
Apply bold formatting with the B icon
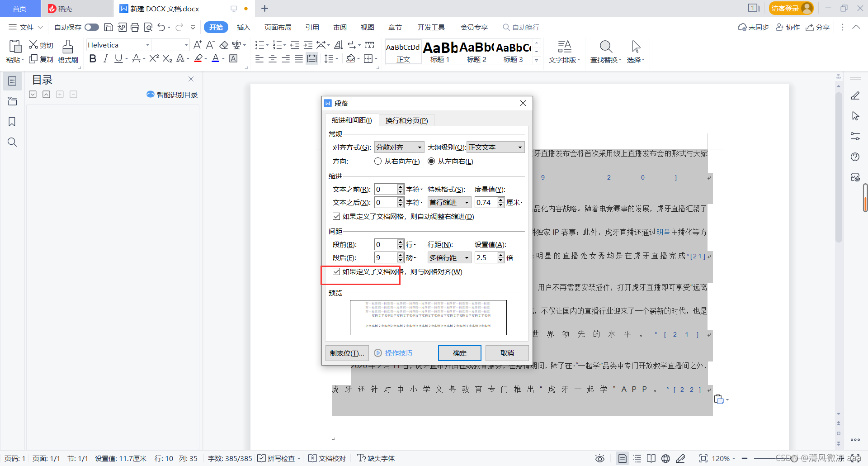click(x=93, y=58)
